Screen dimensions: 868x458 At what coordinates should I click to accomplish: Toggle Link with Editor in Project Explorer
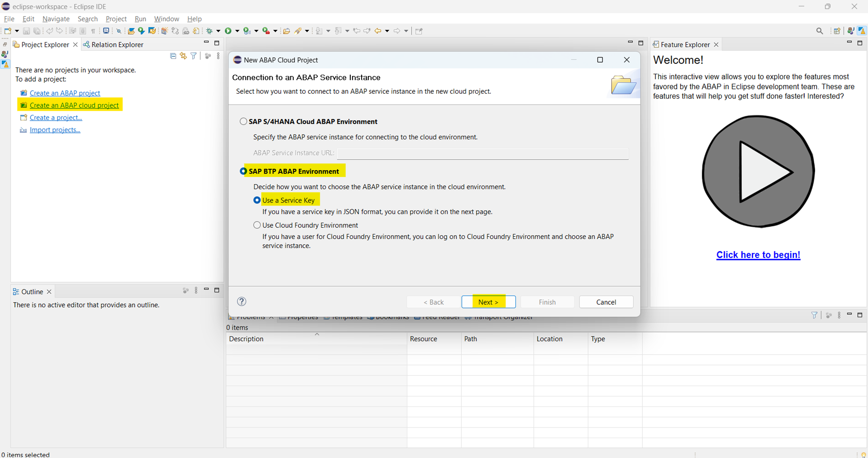point(183,56)
